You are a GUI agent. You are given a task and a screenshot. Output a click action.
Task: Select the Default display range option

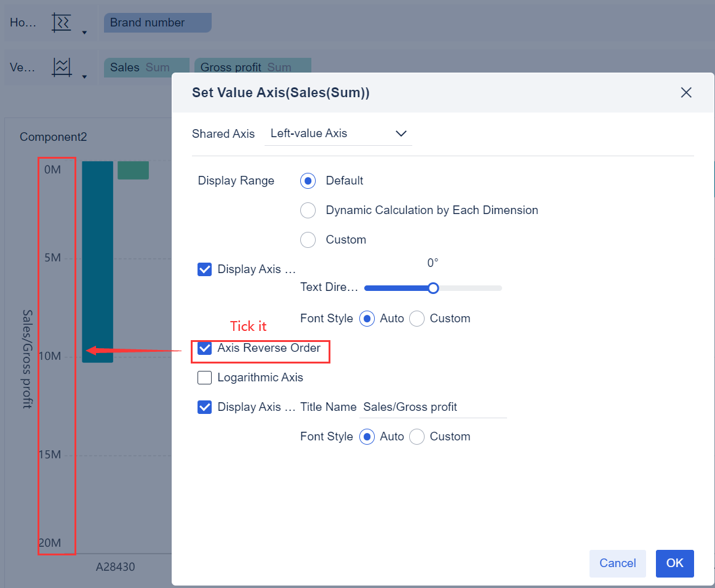(308, 180)
